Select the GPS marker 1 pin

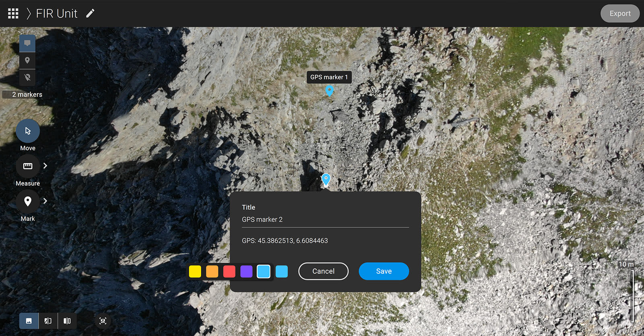point(329,91)
